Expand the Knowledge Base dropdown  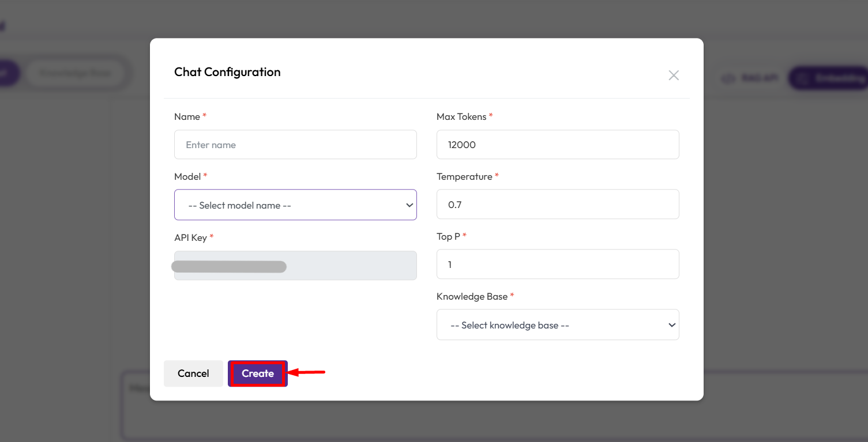click(558, 325)
